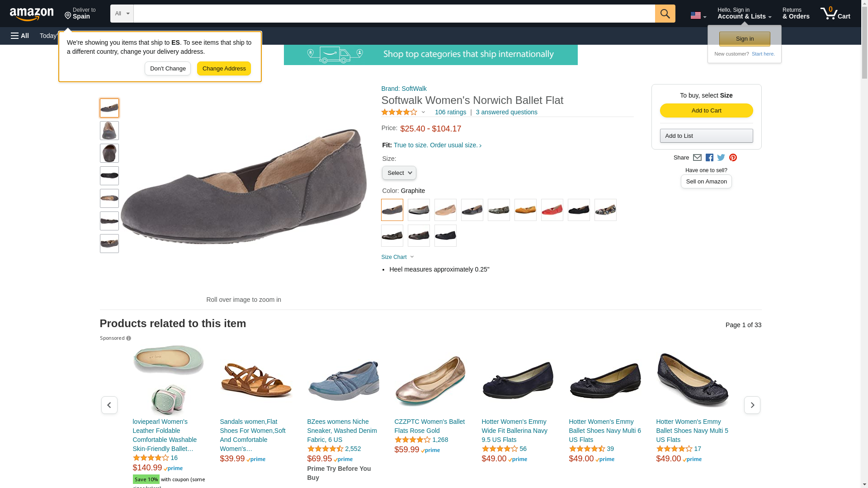Open the language flag dropdown
The height and width of the screenshot is (488, 868).
(x=698, y=16)
